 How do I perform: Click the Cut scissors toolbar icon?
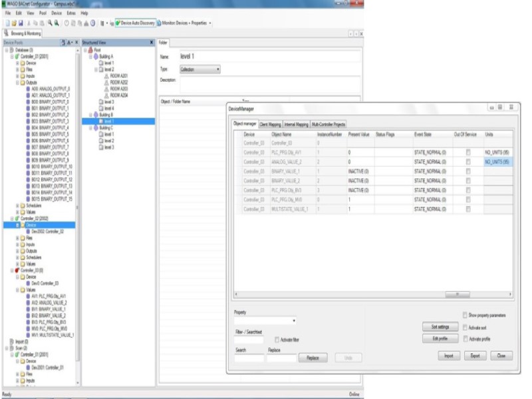coord(29,23)
